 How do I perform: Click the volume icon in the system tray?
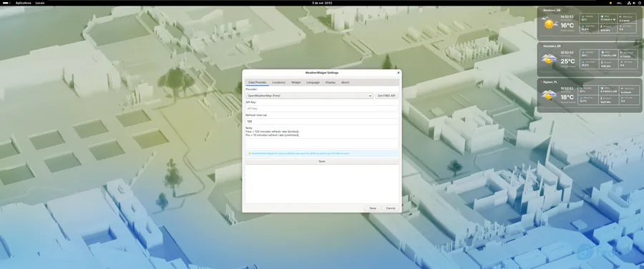point(634,3)
